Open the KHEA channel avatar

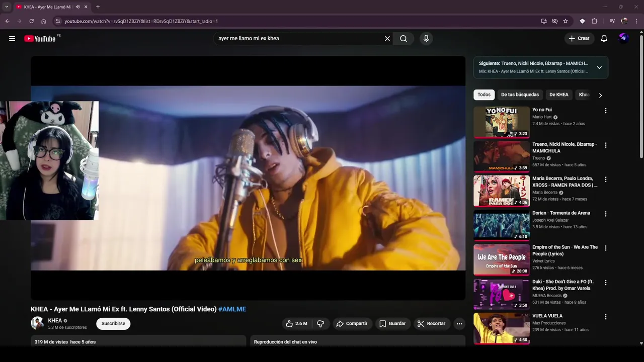tap(37, 323)
